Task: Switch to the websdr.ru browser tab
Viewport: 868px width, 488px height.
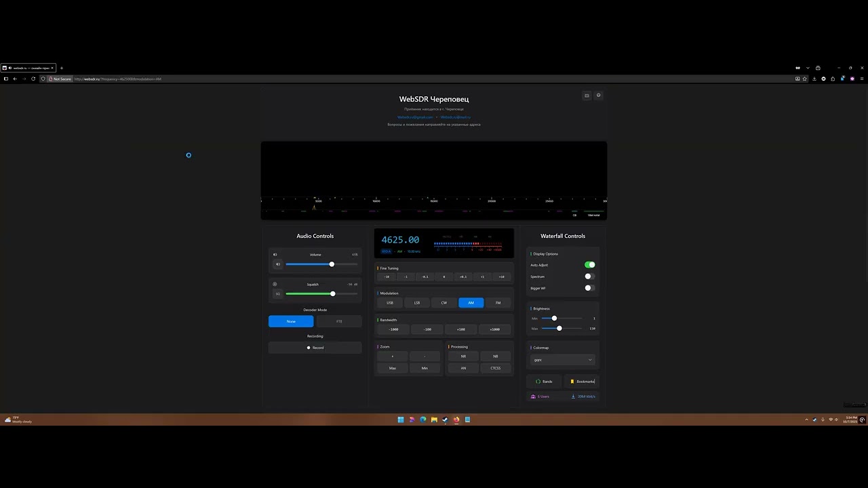Action: tap(28, 68)
